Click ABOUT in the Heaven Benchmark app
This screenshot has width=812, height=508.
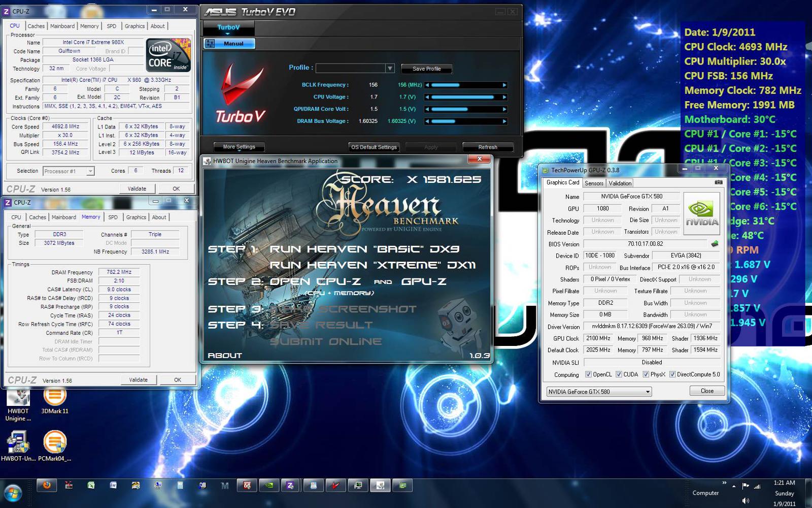[x=225, y=356]
